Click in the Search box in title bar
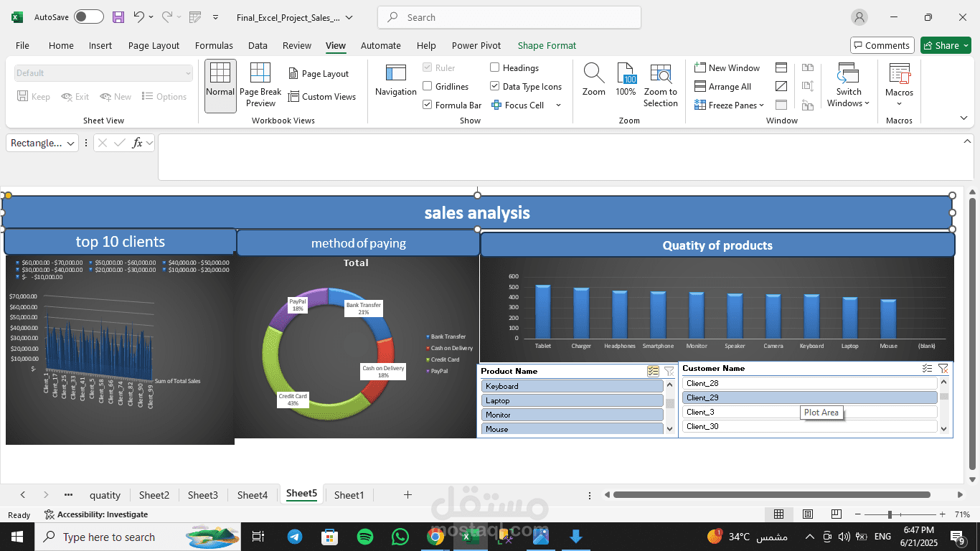The image size is (980, 551). coord(509,17)
